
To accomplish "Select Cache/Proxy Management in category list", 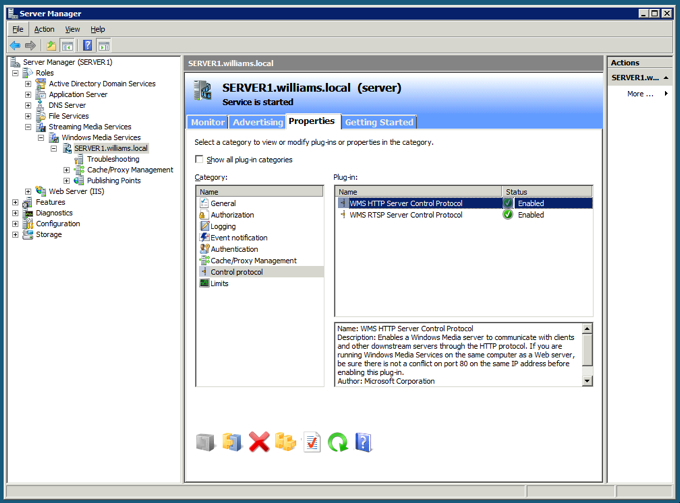I will pos(253,261).
